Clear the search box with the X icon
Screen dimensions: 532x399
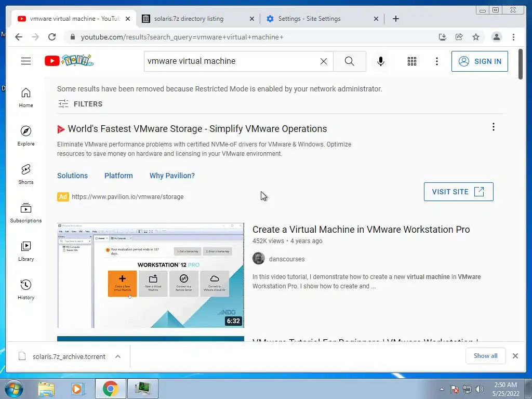pyautogui.click(x=324, y=61)
